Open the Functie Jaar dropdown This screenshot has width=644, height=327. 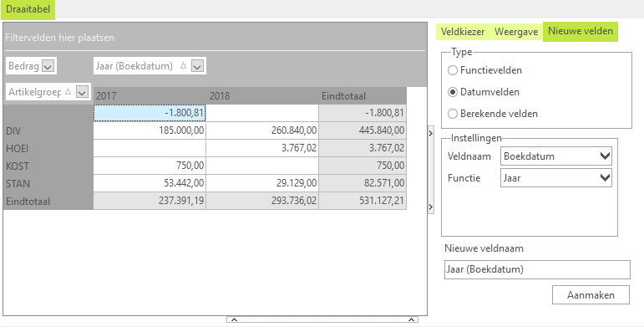[x=555, y=178]
